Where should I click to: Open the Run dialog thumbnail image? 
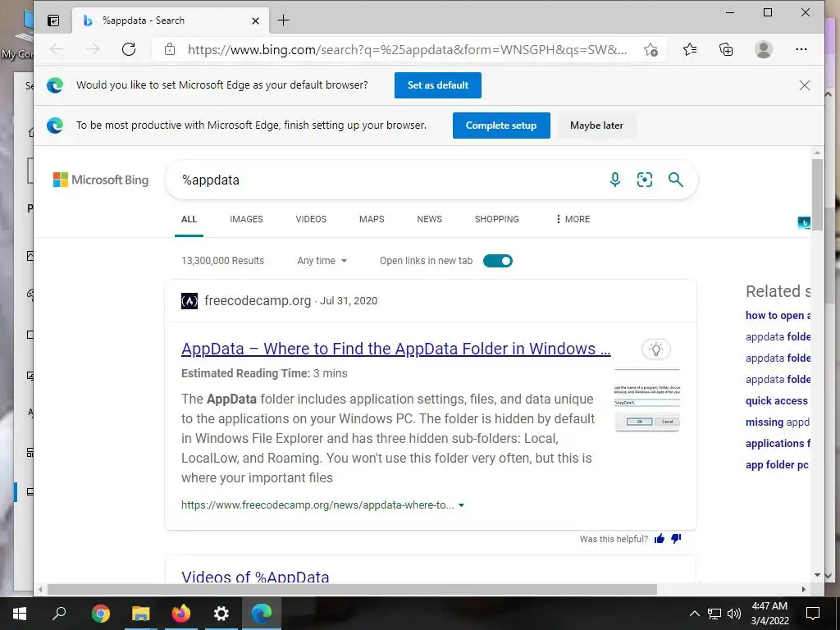[x=647, y=400]
